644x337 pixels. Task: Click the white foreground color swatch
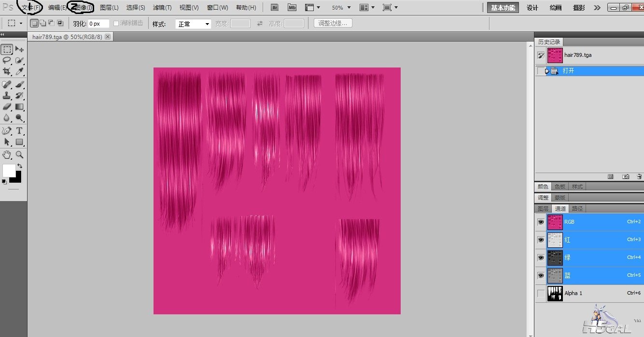pos(9,170)
